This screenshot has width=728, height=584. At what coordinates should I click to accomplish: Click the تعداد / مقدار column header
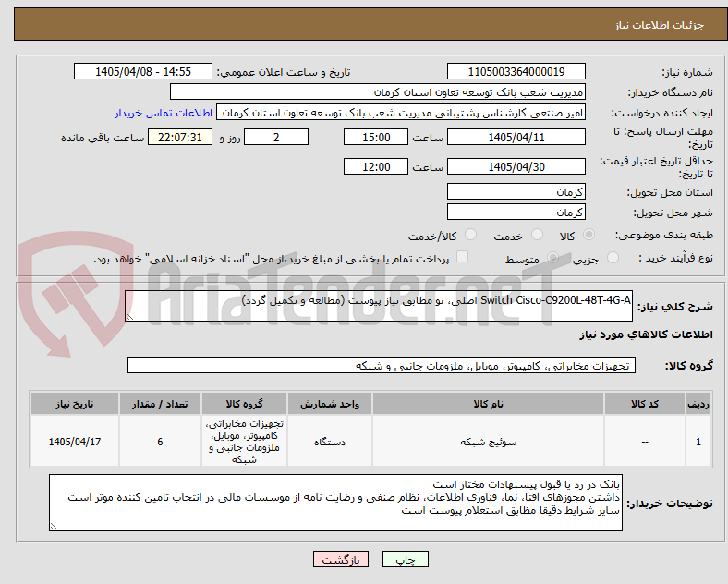click(x=160, y=404)
